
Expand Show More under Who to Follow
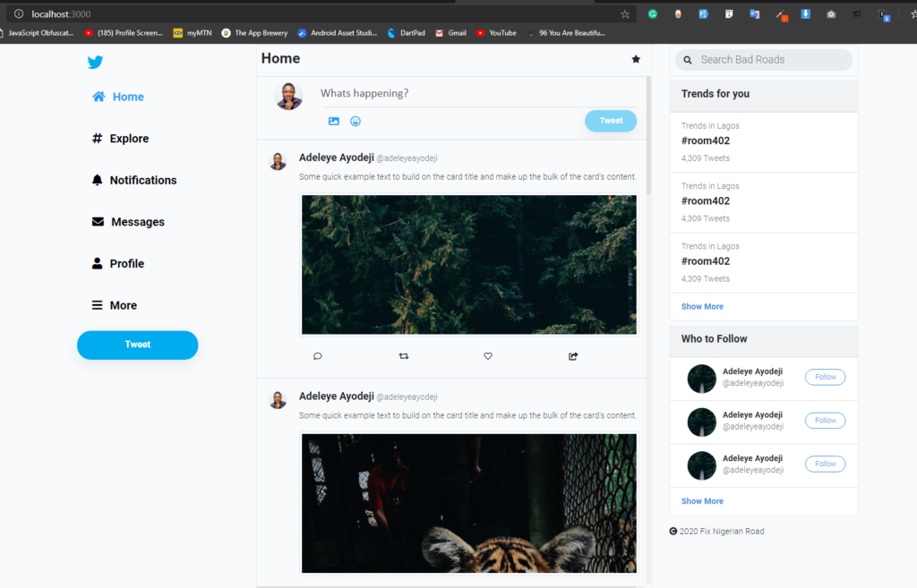(702, 500)
